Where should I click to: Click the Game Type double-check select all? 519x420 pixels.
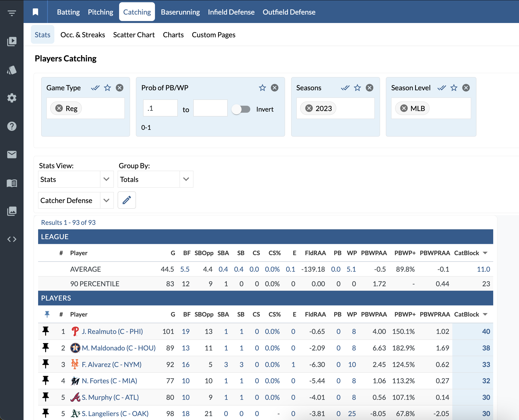[x=95, y=88]
